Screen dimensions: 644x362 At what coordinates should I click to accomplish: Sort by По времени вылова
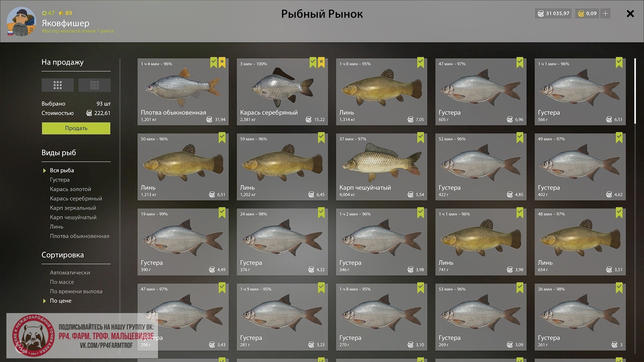pyautogui.click(x=76, y=291)
